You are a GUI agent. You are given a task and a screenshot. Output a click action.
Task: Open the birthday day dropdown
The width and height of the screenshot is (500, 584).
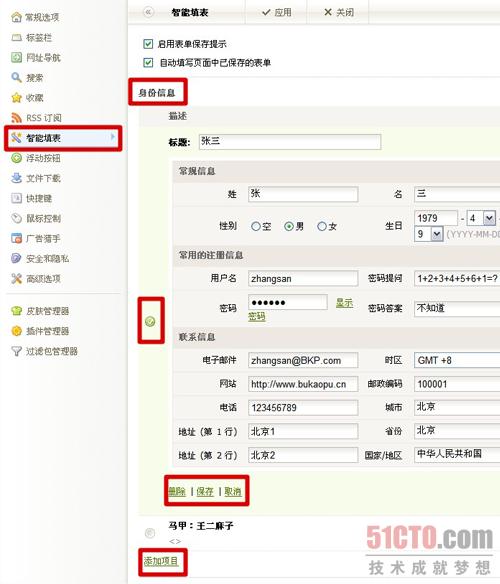[x=437, y=234]
